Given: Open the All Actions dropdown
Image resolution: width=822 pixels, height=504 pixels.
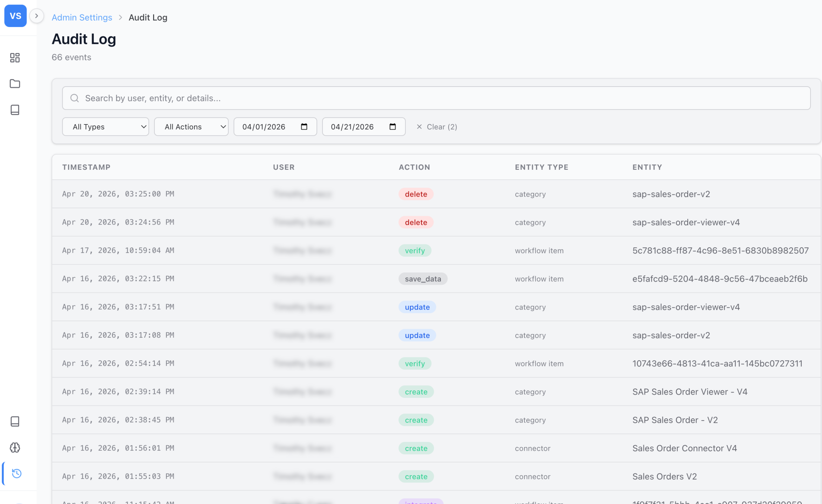Looking at the screenshot, I should click(191, 127).
